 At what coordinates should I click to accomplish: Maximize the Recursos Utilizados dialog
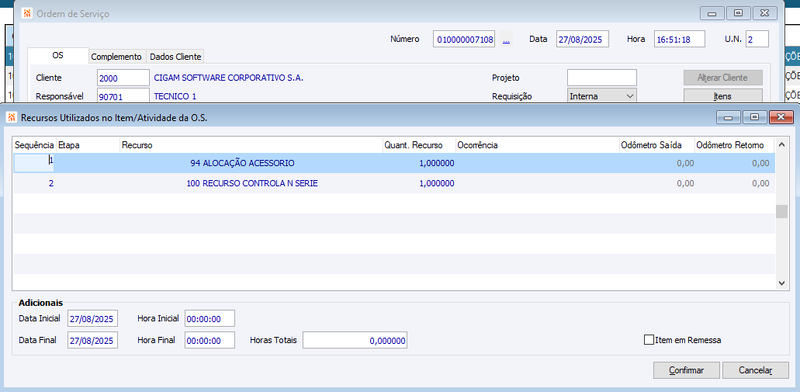point(755,117)
